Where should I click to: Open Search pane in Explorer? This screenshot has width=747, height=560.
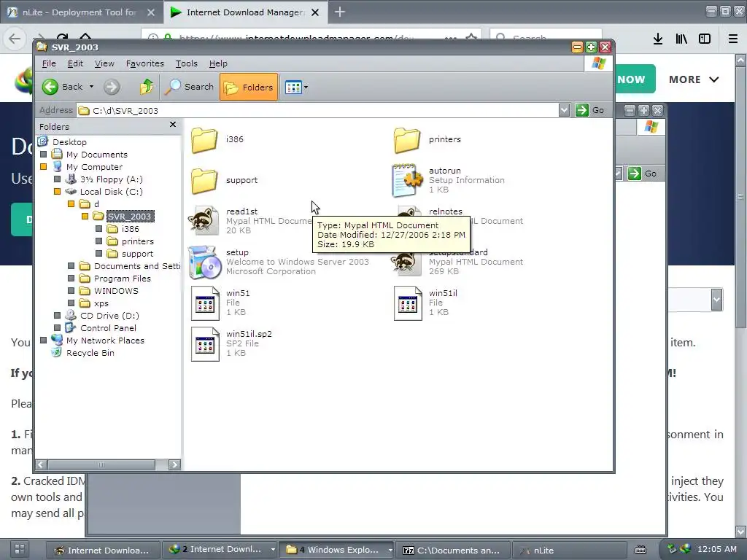click(x=190, y=87)
